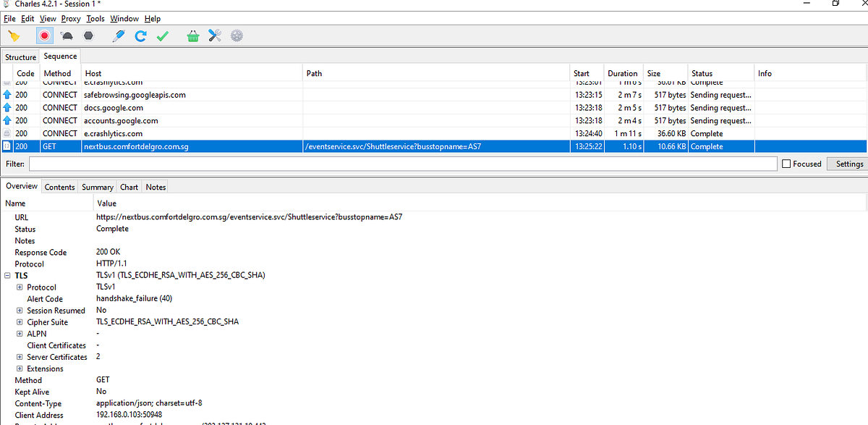The height and width of the screenshot is (425, 868).
Task: Open Compose mode with the pen icon
Action: [x=118, y=35]
